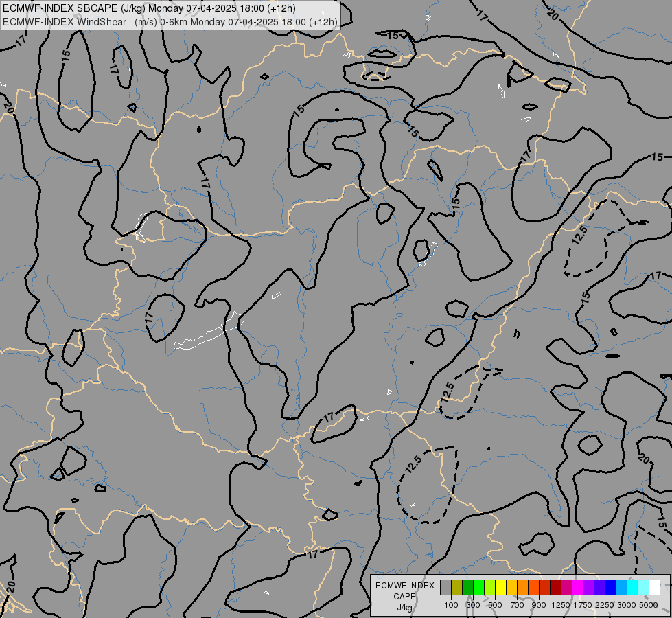Choose the dark red legend swatch

coord(555,587)
